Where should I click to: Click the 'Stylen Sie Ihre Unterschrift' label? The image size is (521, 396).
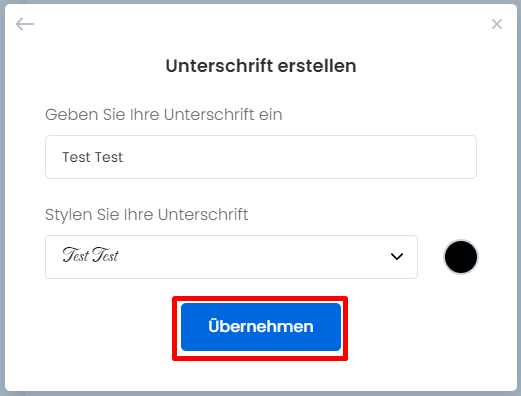tap(147, 214)
